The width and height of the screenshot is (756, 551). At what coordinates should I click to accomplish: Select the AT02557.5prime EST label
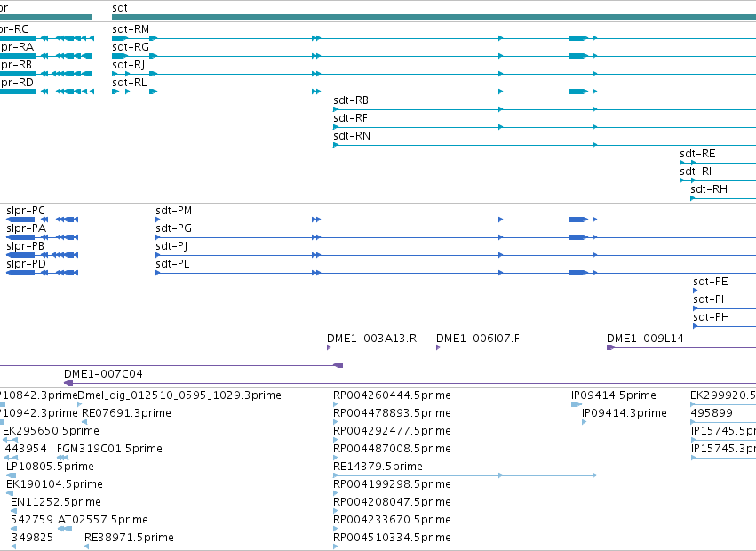pos(103,521)
